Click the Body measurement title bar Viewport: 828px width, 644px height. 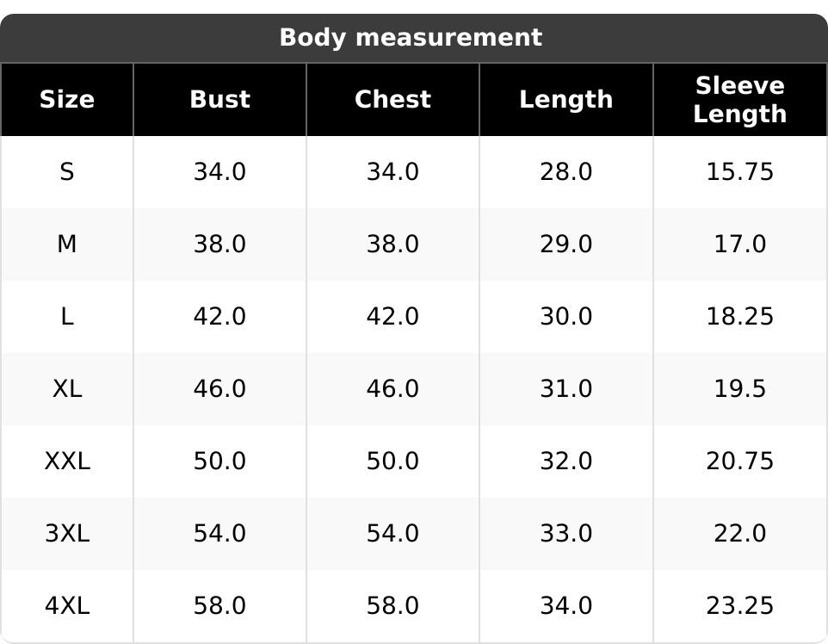tap(411, 38)
